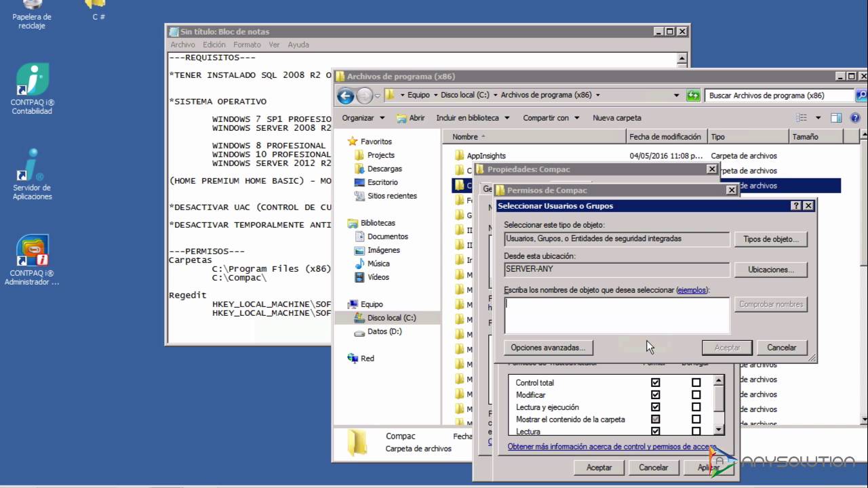Viewport: 868px width, 488px height.
Task: Click the Explorer forward navigation arrow
Action: (x=365, y=96)
